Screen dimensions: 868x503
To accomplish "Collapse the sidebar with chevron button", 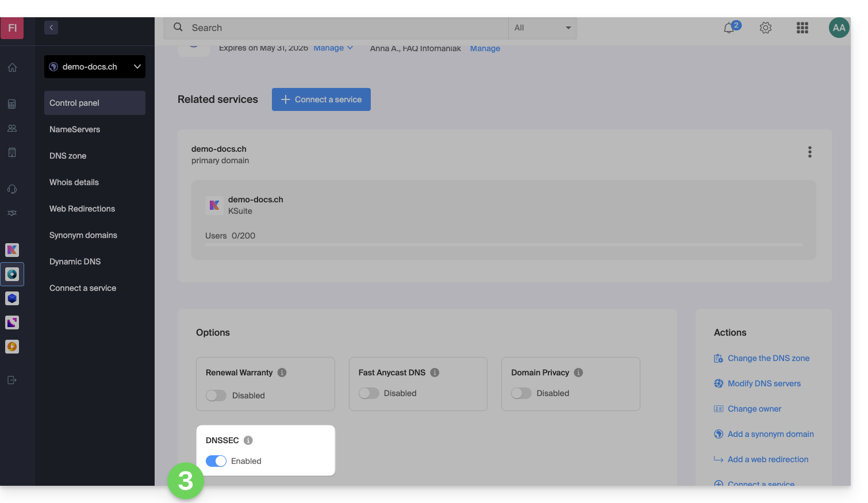I will point(51,28).
